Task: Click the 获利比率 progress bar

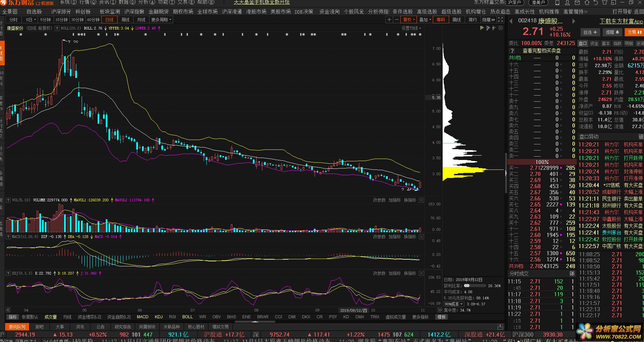Action: coord(474,286)
